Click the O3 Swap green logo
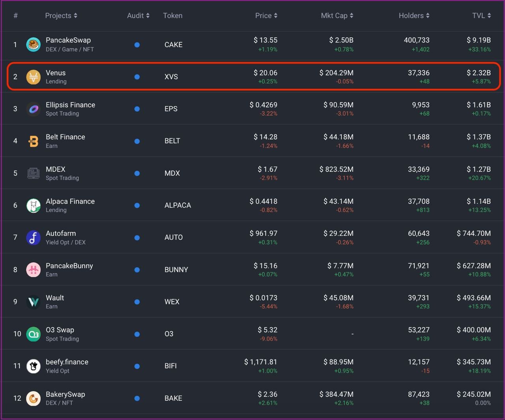 coord(33,334)
